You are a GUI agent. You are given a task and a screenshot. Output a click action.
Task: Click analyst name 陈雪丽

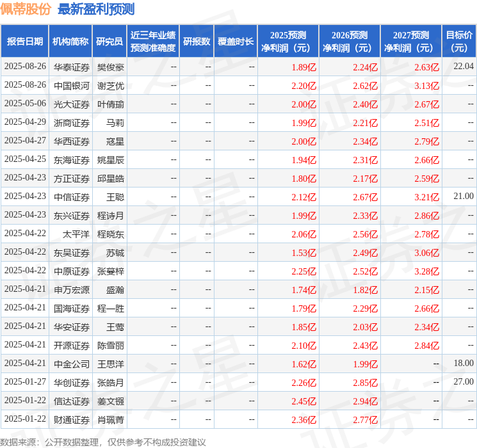click(x=111, y=346)
